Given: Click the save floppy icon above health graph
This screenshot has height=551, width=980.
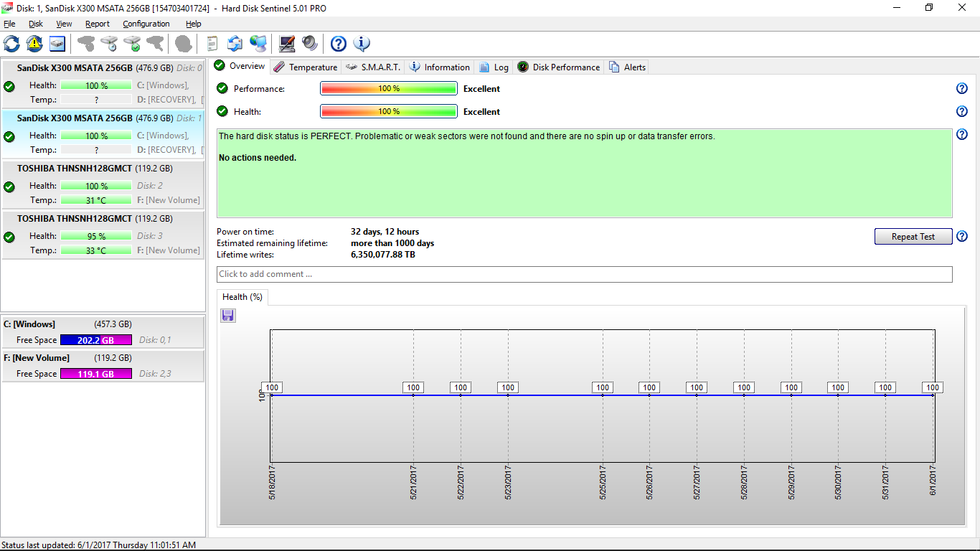Looking at the screenshot, I should click(228, 315).
